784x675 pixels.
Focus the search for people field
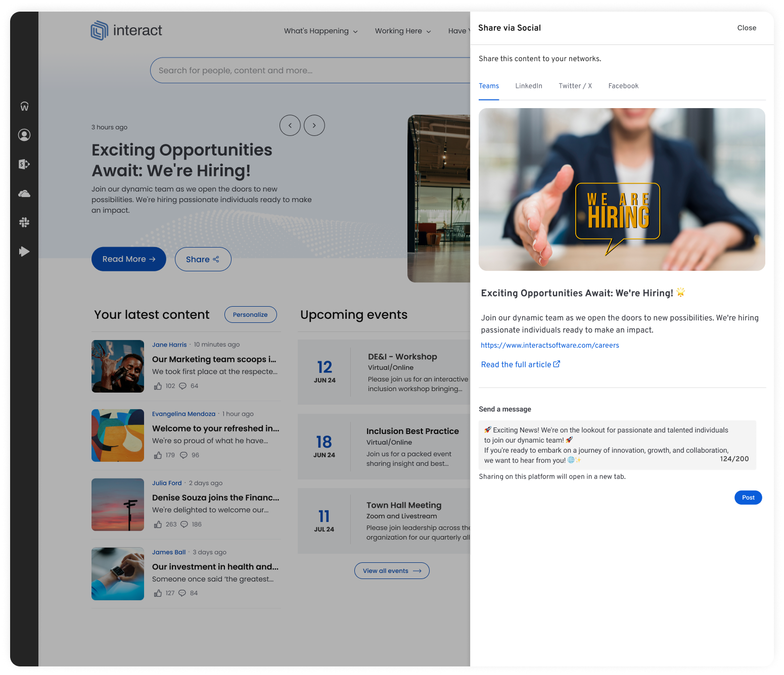point(308,70)
